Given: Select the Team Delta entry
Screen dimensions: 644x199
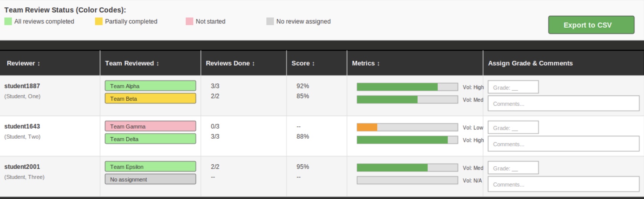Looking at the screenshot, I should coord(150,139).
